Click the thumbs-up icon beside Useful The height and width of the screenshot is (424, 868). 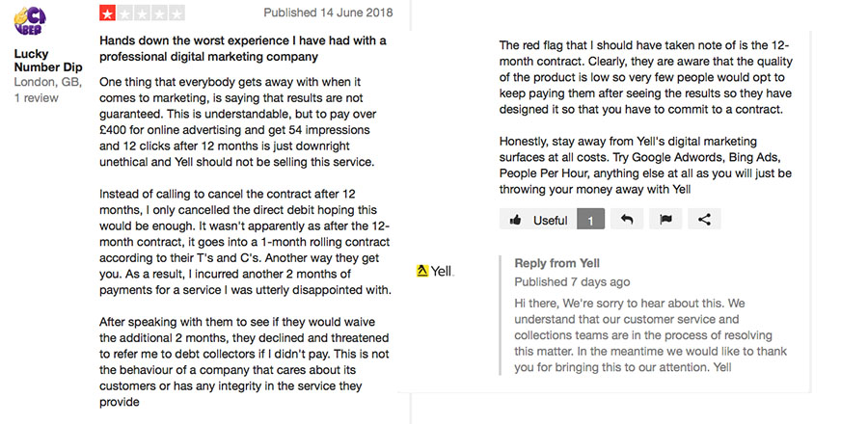click(515, 220)
